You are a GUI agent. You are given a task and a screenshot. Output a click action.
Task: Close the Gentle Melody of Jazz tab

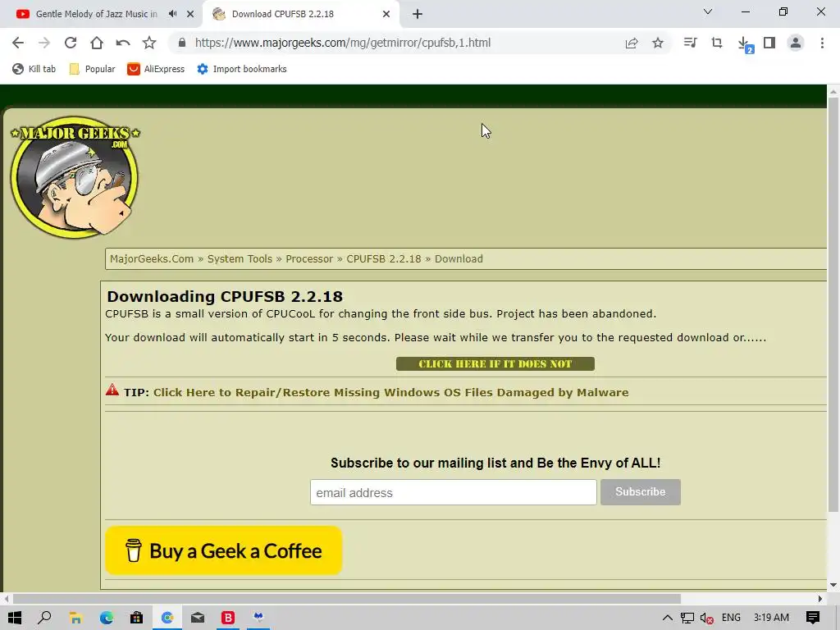pyautogui.click(x=190, y=14)
